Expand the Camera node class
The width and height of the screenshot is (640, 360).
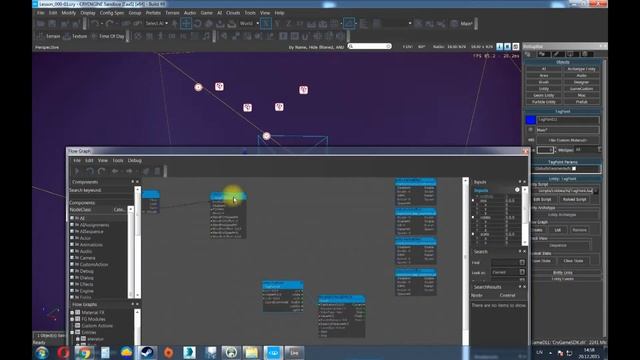click(x=72, y=258)
